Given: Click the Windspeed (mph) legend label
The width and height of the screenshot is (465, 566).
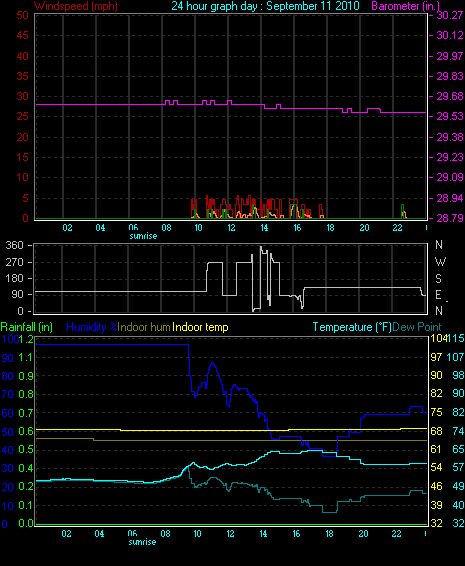Looking at the screenshot, I should [76, 6].
